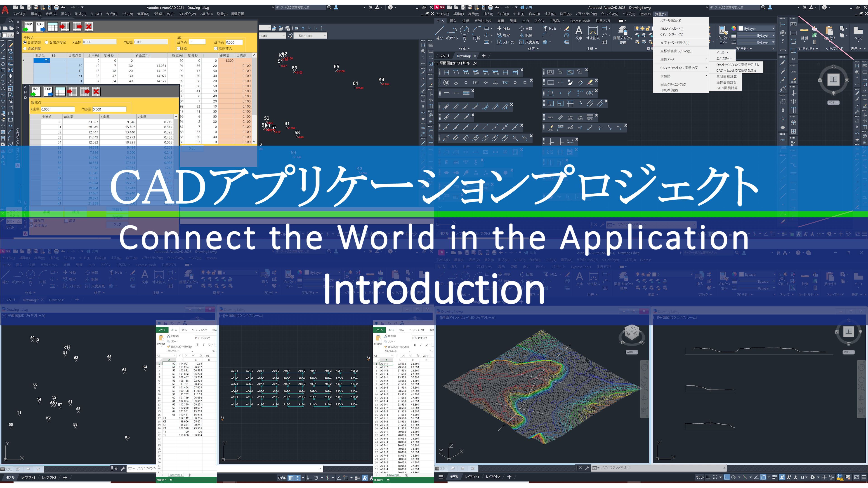Select the 器械点指定 radio button
The image size is (868, 488).
[x=47, y=42]
